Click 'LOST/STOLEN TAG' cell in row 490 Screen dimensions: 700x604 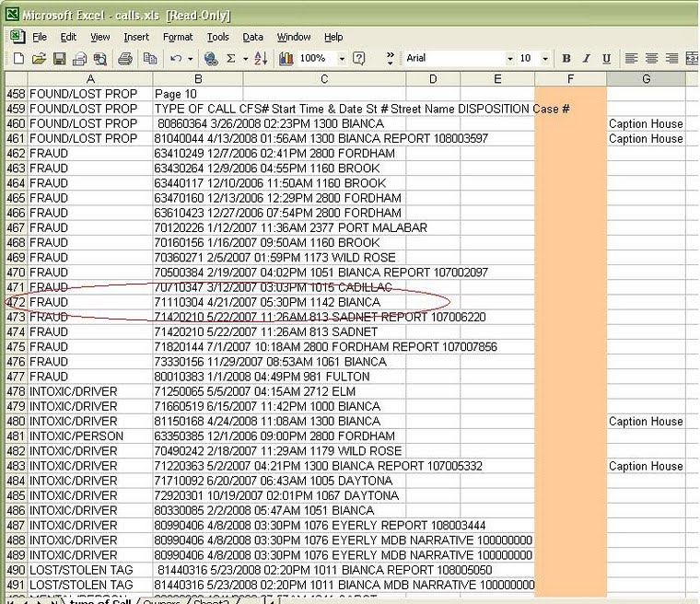(90, 570)
